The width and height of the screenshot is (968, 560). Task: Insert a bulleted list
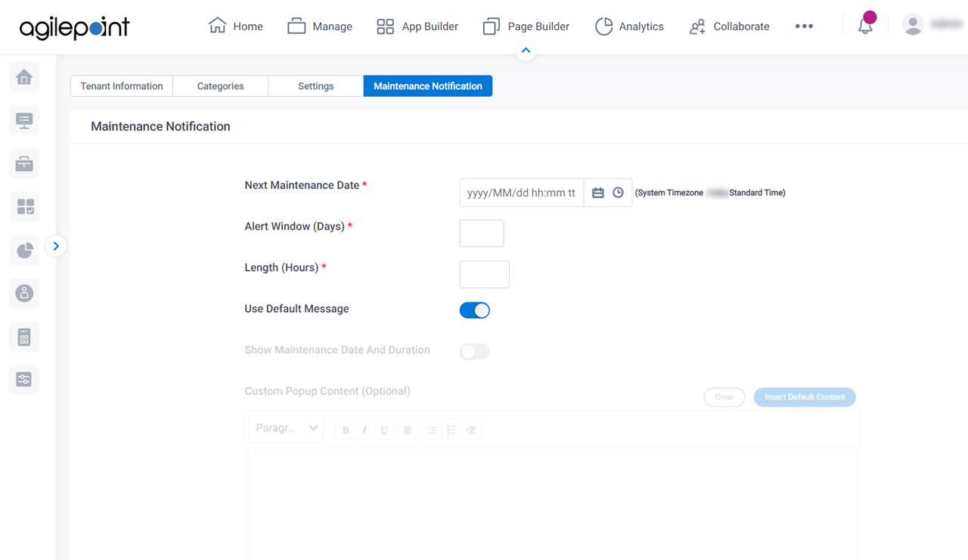[432, 430]
